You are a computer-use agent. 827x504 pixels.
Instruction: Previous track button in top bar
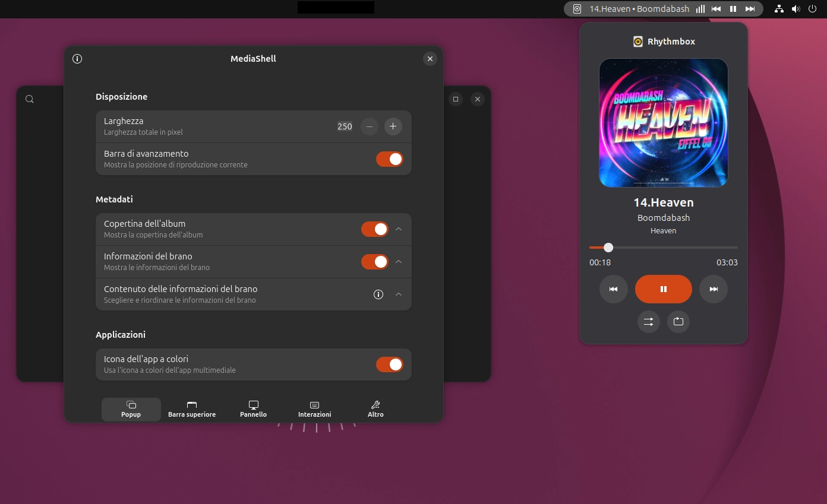[716, 9]
